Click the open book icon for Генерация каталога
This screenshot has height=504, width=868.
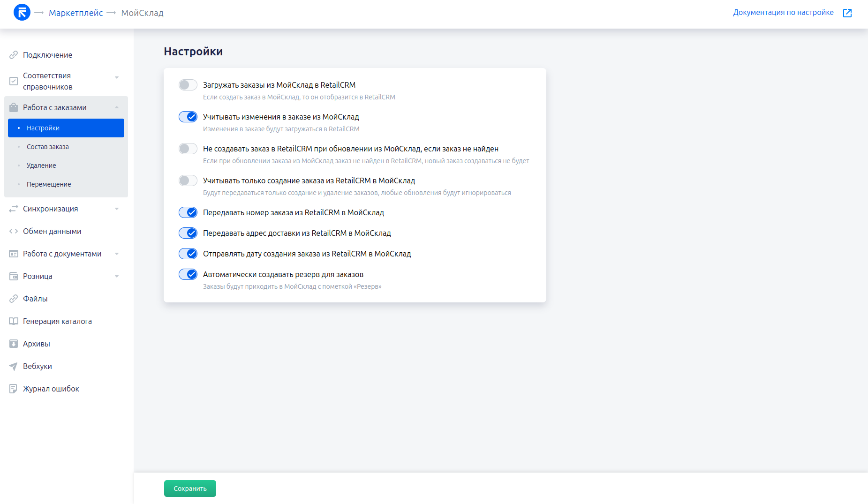14,321
